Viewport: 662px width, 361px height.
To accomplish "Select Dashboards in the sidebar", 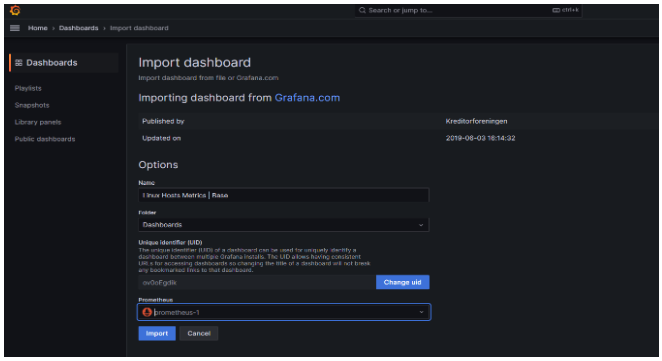I will point(64,63).
